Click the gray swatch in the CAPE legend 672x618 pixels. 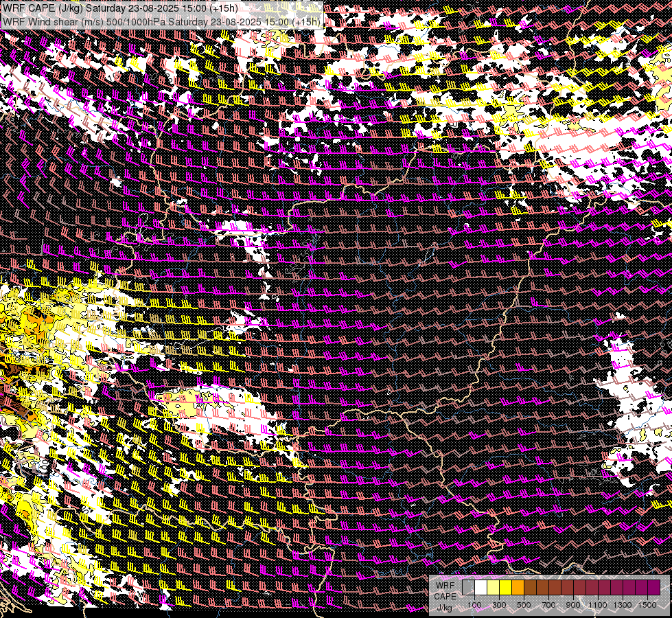pos(468,588)
